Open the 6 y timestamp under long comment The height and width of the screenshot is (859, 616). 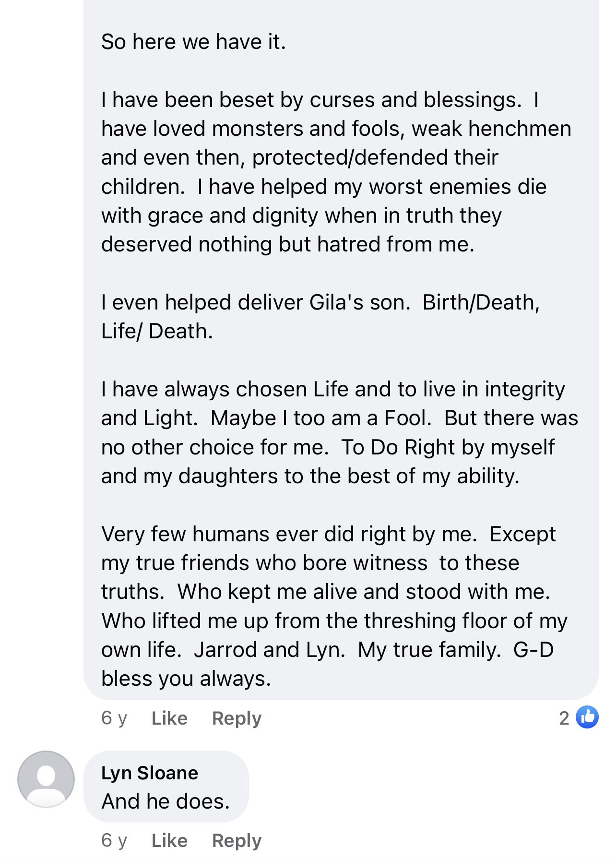coord(114,718)
